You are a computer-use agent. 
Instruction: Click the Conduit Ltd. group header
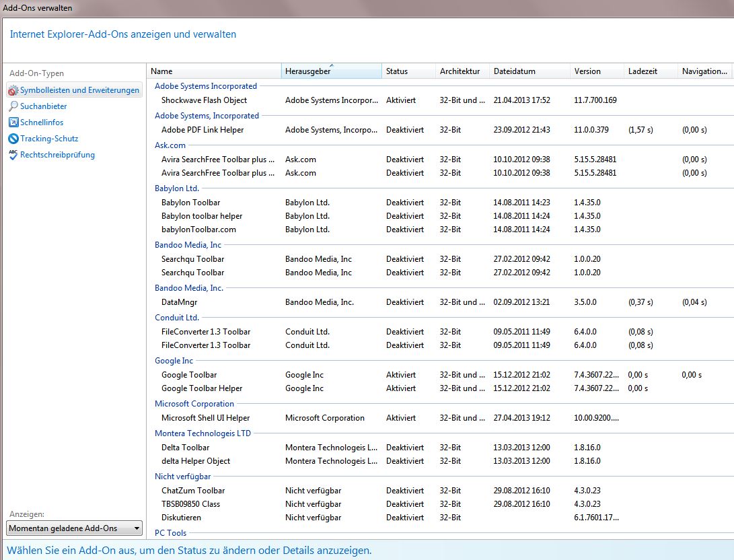click(177, 318)
